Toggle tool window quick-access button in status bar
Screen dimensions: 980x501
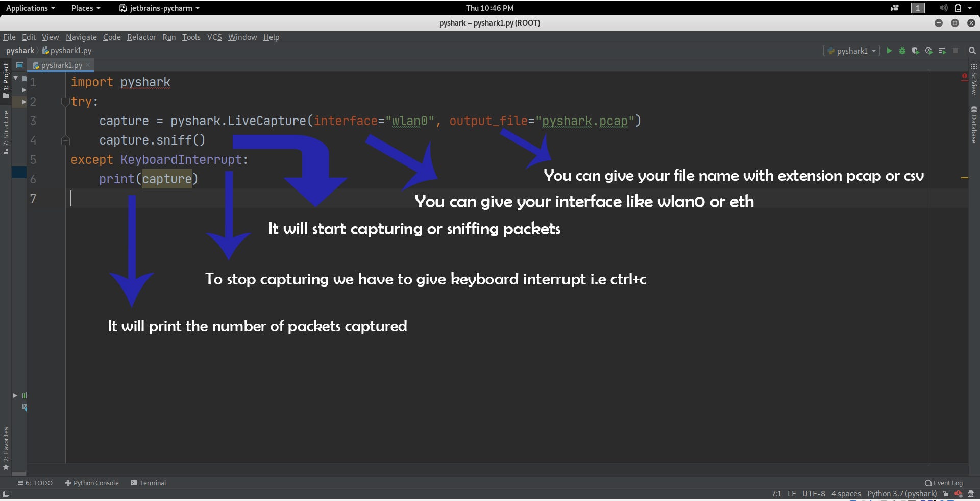pyautogui.click(x=6, y=494)
